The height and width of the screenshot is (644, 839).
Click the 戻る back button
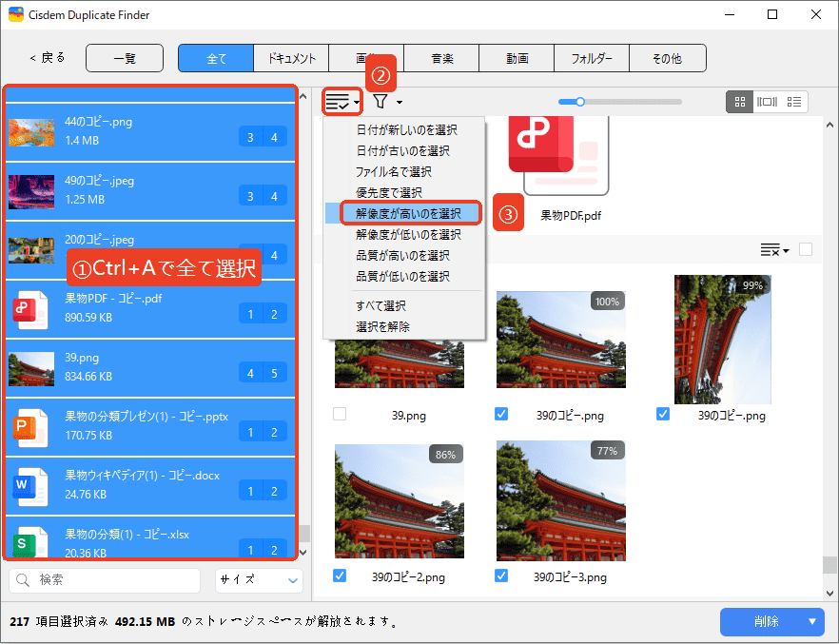[48, 58]
